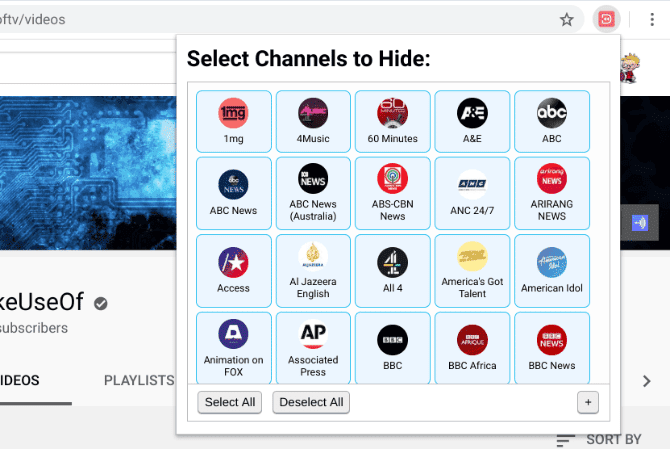Open the PLAYLISTS tab
The height and width of the screenshot is (449, 670).
coord(139,380)
